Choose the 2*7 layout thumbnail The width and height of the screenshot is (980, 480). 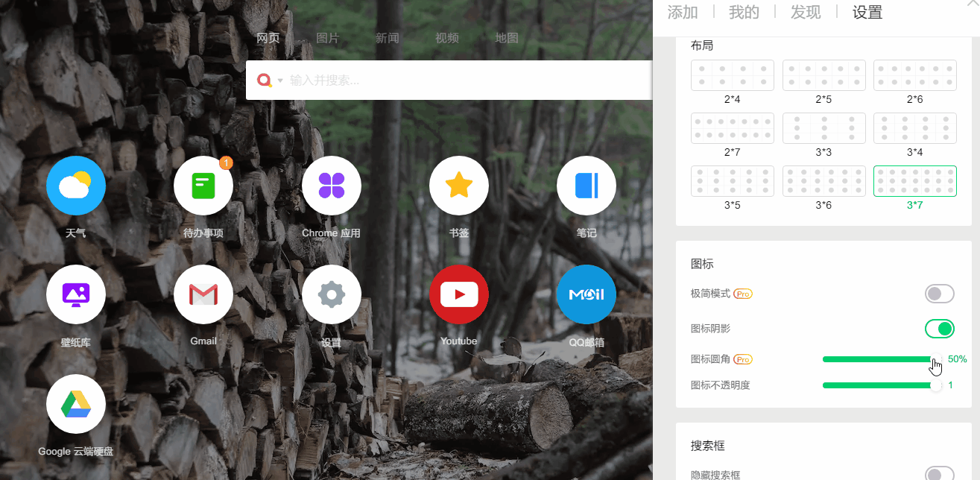click(733, 128)
